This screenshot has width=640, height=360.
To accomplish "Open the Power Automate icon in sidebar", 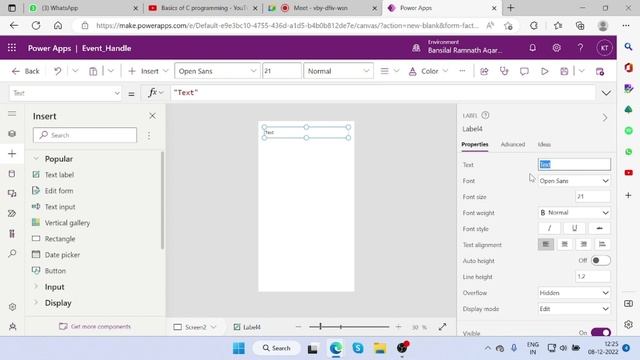I will coord(12,213).
